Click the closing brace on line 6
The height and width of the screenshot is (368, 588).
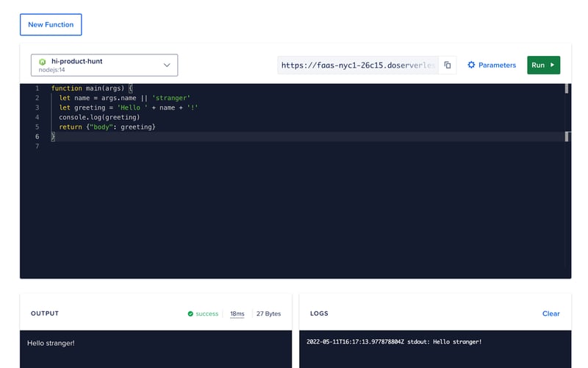tap(53, 137)
